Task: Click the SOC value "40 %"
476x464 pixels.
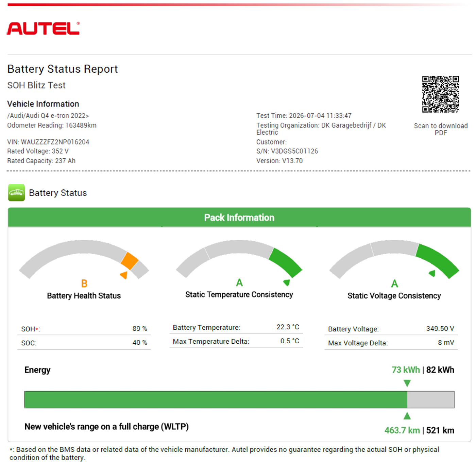Action: [x=140, y=343]
